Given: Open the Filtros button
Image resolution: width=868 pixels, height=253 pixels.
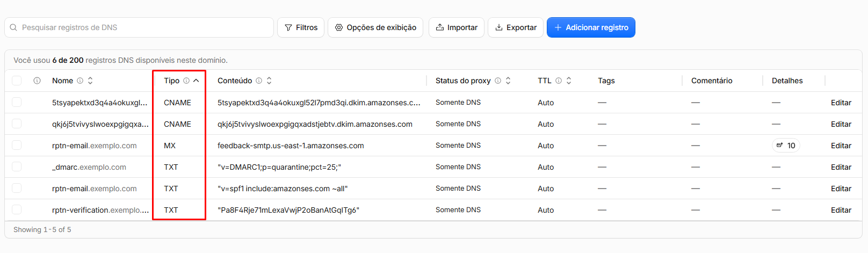Looking at the screenshot, I should click(301, 27).
